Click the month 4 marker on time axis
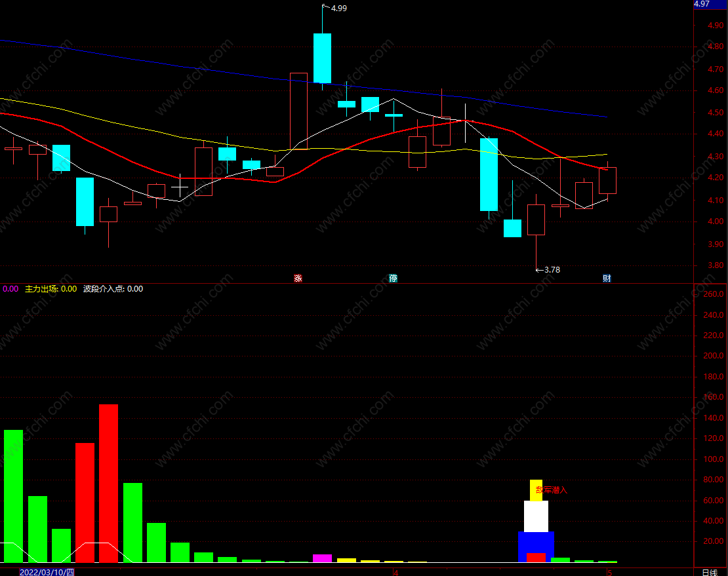 [396, 573]
